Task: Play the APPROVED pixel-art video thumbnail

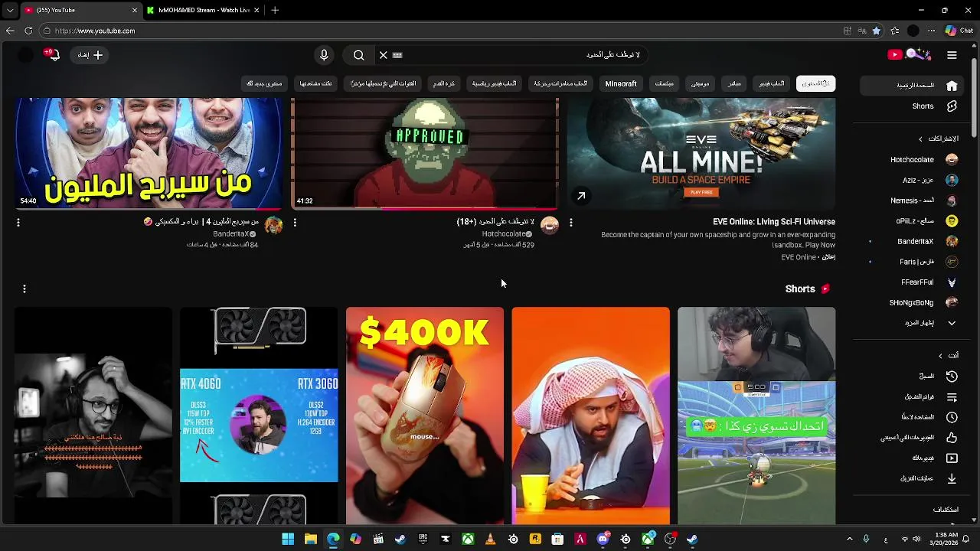Action: pos(425,153)
